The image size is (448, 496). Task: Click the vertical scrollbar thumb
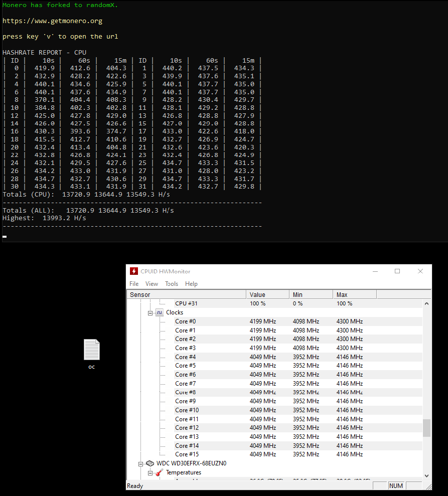[x=426, y=429]
